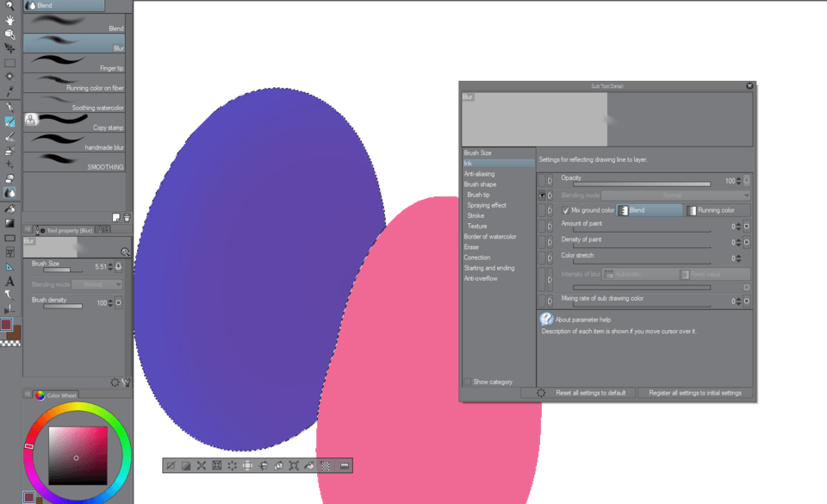
Task: Adjust Opacity slider in Sub Tool Detail
Action: [641, 184]
